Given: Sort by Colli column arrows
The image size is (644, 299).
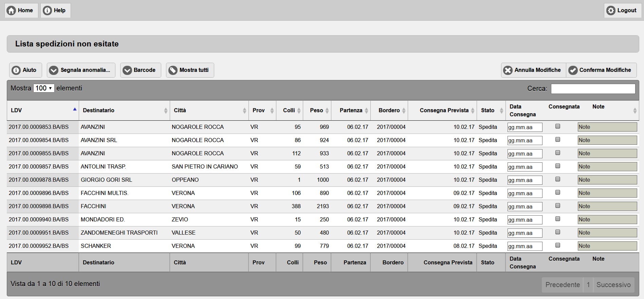Looking at the screenshot, I should [299, 111].
